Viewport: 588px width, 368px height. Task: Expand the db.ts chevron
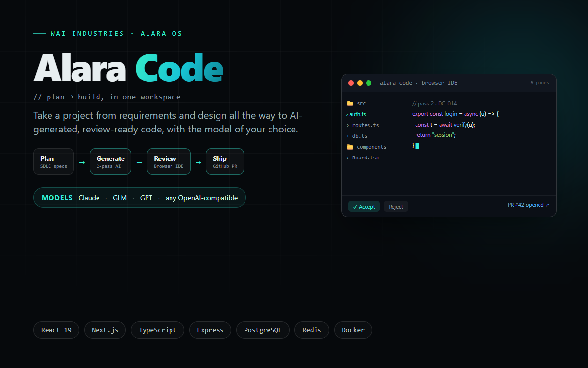coord(348,136)
